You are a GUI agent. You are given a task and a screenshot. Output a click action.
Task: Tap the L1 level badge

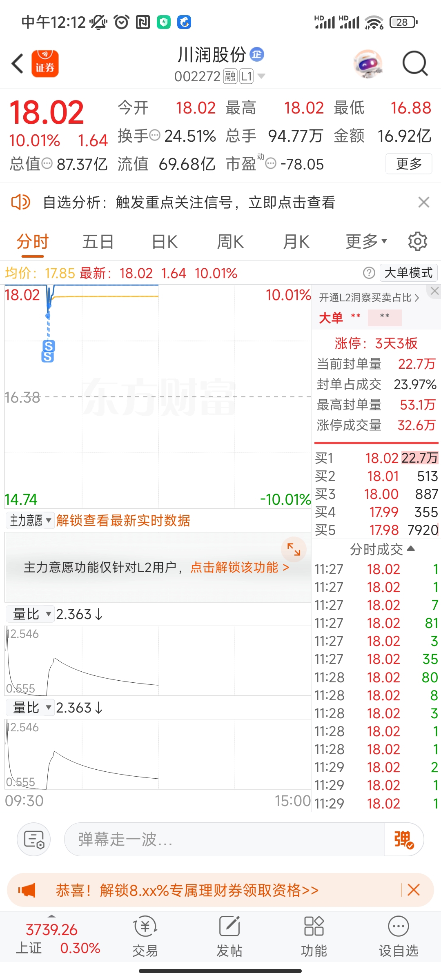(x=246, y=76)
